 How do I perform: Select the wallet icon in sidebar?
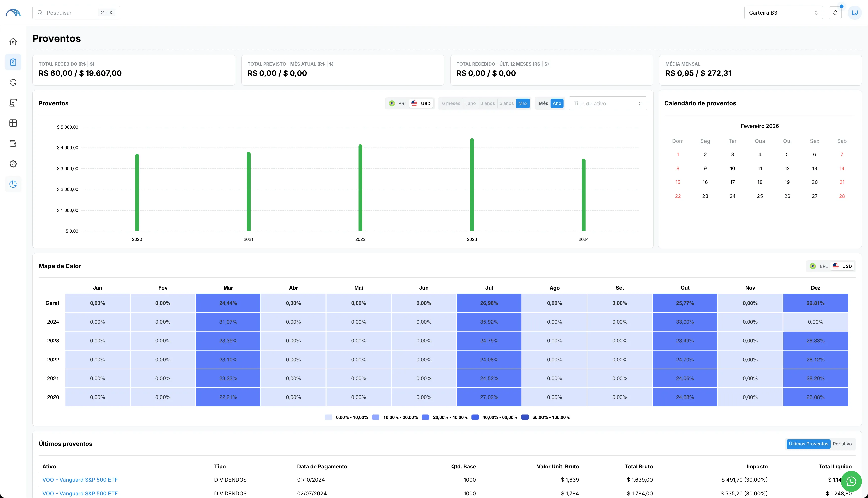tap(13, 143)
